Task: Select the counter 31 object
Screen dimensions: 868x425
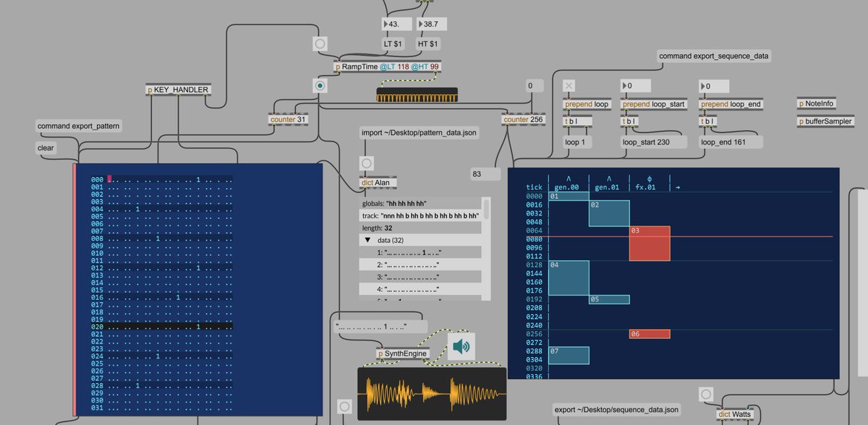Action: (x=289, y=119)
